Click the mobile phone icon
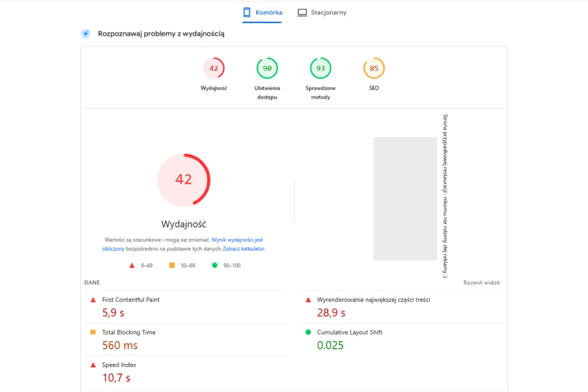 click(247, 12)
